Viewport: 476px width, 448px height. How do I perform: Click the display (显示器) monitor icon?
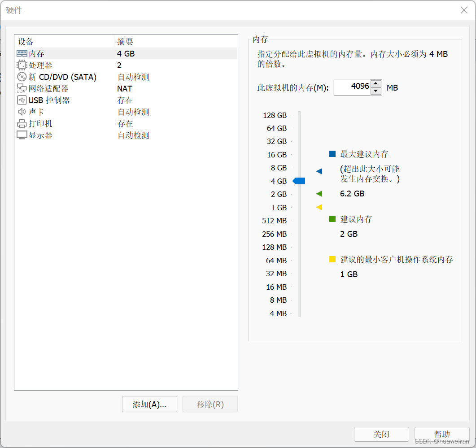(x=22, y=135)
